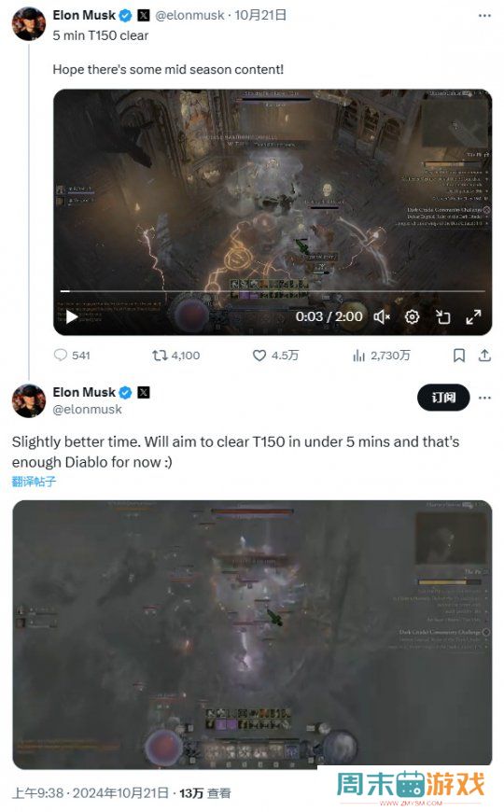
Task: Click the 订阅 subscribe button
Action: click(443, 398)
